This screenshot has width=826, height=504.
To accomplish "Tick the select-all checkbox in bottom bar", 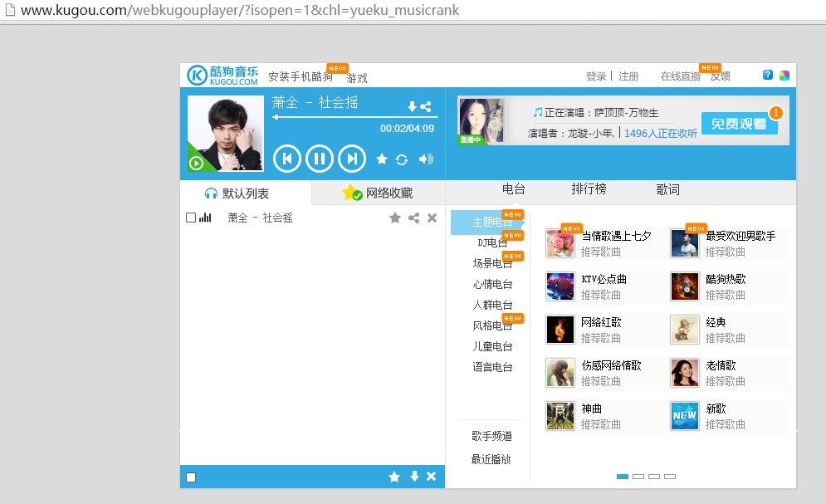I will [191, 477].
